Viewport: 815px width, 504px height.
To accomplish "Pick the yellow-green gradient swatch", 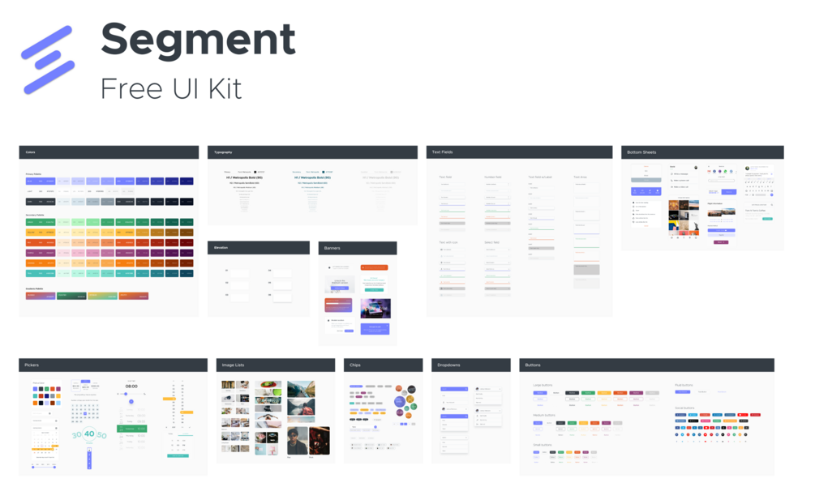I will click(102, 296).
